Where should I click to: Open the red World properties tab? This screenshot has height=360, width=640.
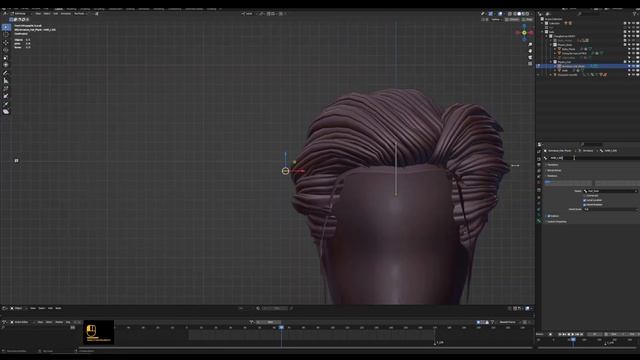539,182
